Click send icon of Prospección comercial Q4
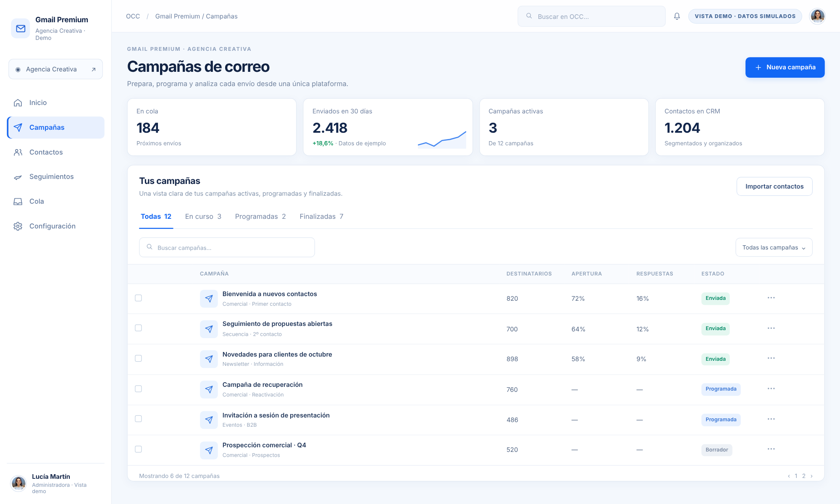 pyautogui.click(x=209, y=450)
